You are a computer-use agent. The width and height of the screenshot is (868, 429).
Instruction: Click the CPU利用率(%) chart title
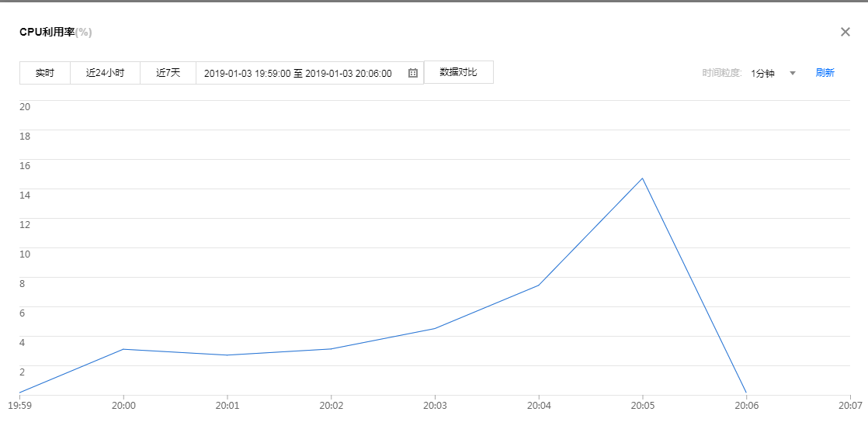56,32
